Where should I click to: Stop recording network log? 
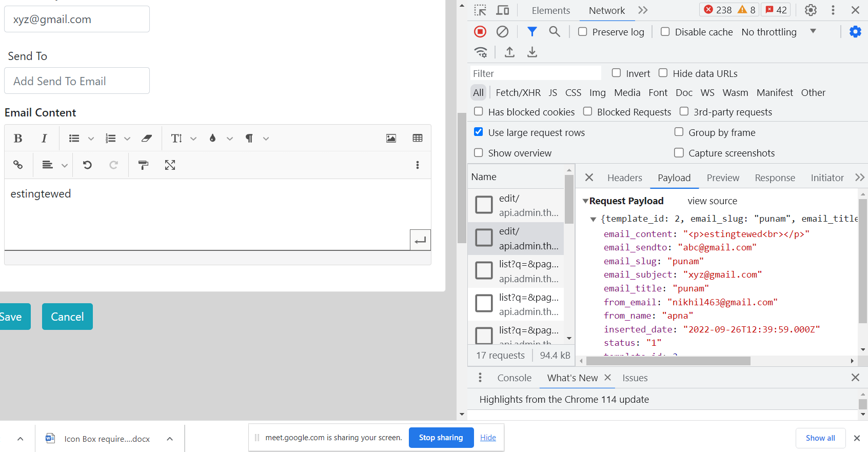480,32
